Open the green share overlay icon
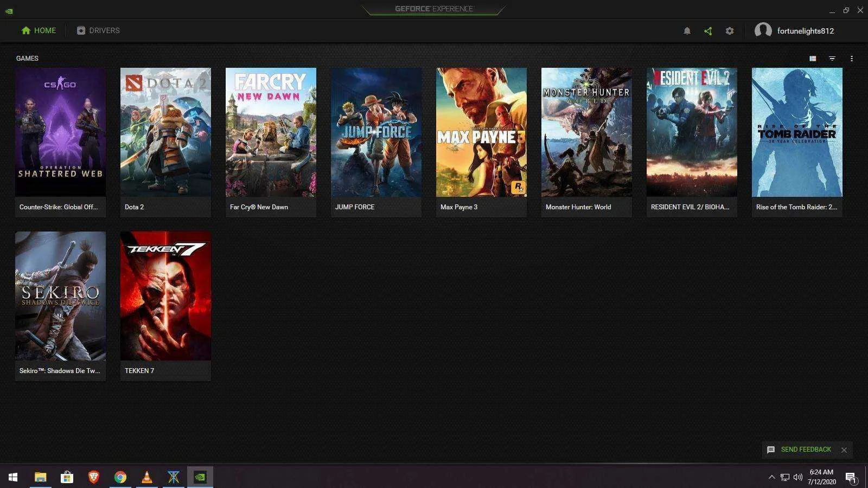 pyautogui.click(x=708, y=31)
